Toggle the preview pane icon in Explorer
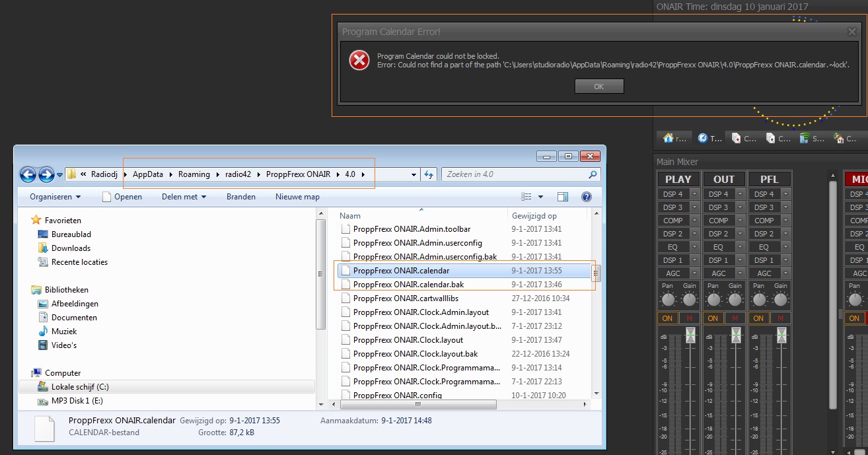 [563, 197]
